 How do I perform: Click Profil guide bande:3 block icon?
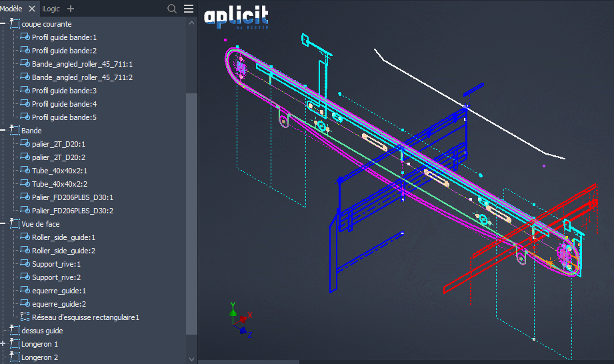(25, 90)
